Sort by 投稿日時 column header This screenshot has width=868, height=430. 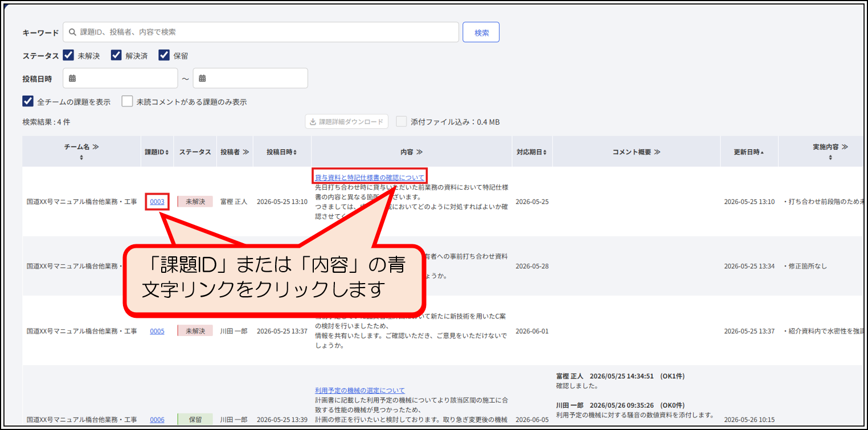click(x=281, y=152)
